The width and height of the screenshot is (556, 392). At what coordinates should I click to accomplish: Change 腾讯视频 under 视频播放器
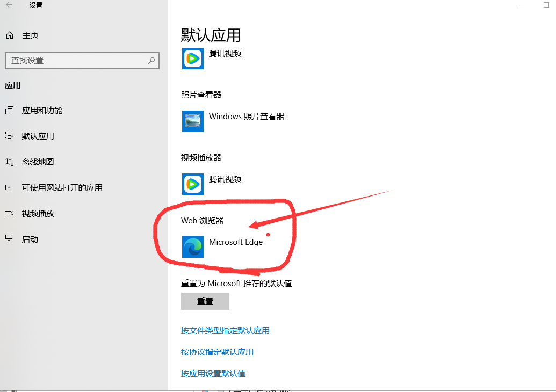225,179
